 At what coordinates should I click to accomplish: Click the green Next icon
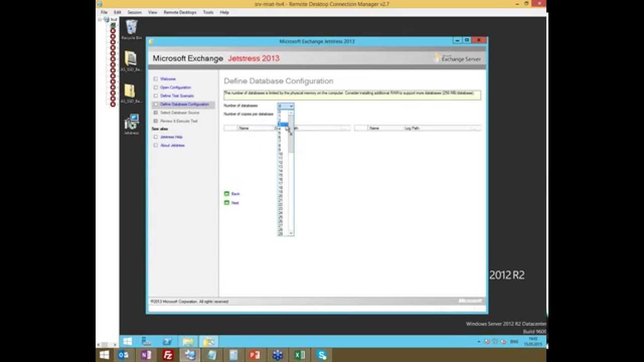click(x=226, y=203)
